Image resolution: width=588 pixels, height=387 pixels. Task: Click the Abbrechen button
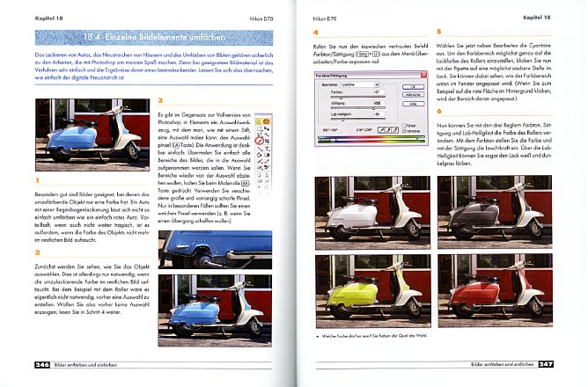click(413, 95)
